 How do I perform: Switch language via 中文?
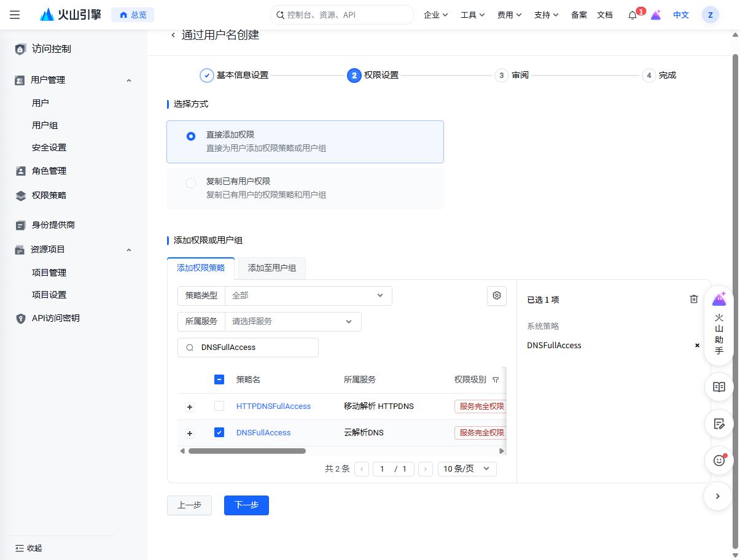click(x=681, y=15)
